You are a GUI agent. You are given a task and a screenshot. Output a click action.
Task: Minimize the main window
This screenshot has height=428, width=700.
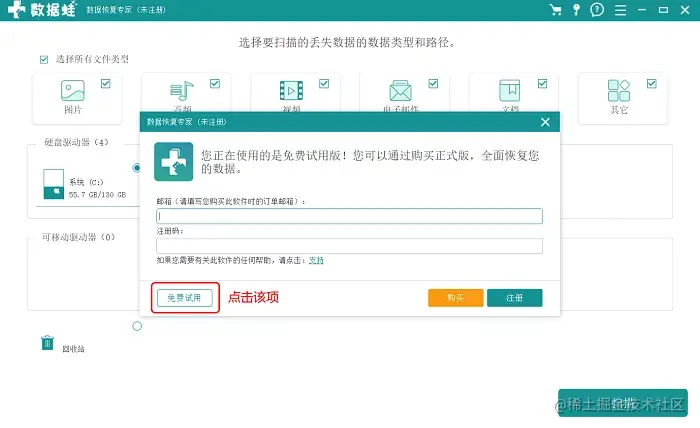pyautogui.click(x=642, y=10)
